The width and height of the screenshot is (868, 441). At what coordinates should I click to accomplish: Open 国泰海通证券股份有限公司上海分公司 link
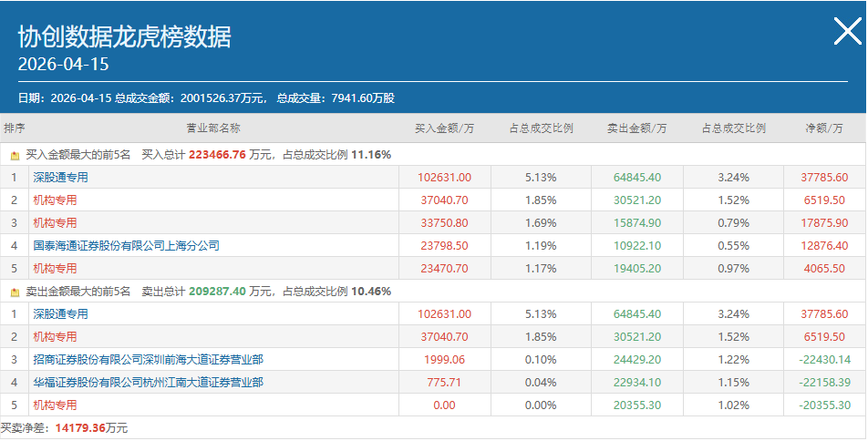pyautogui.click(x=126, y=246)
